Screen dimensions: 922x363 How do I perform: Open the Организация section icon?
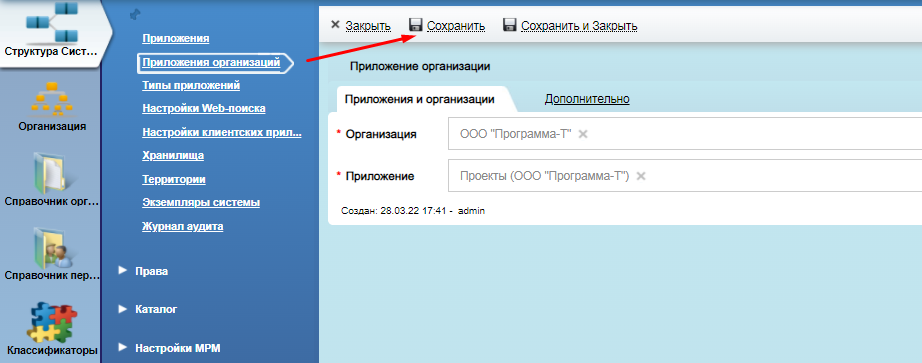pos(52,99)
